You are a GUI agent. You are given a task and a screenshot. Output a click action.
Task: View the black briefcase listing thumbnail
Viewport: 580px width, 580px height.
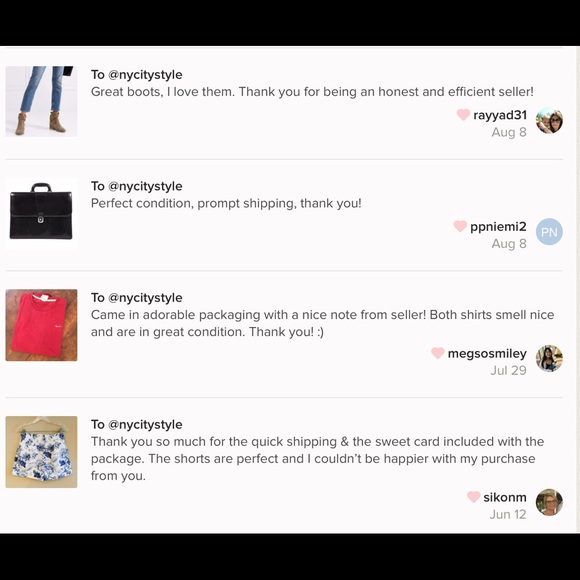pyautogui.click(x=41, y=213)
